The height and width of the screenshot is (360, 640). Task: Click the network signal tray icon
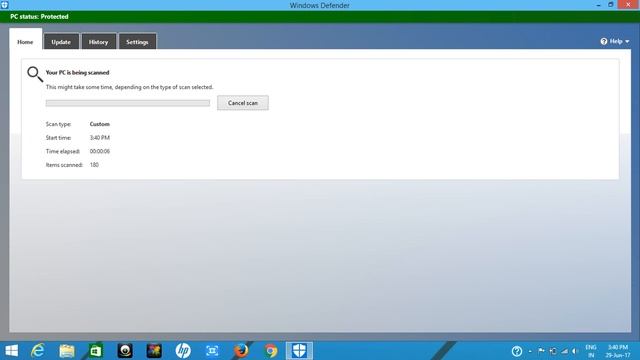pyautogui.click(x=564, y=351)
